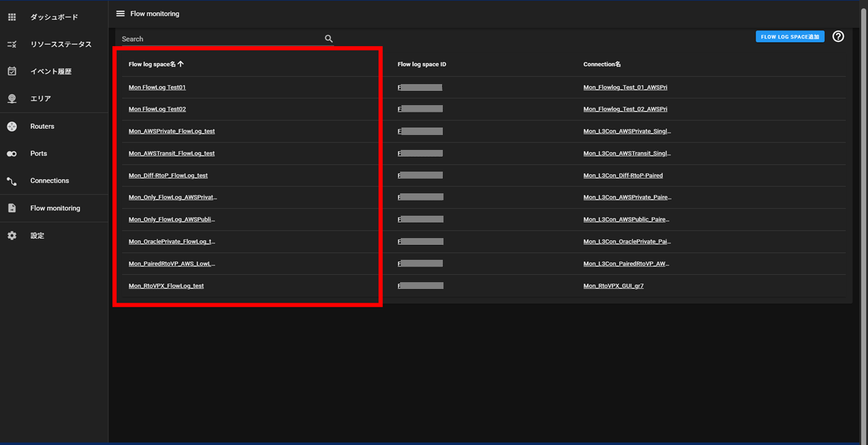Open the Mon_AWSTransit_FlowLog_test link
This screenshot has height=445, width=868.
[x=172, y=153]
